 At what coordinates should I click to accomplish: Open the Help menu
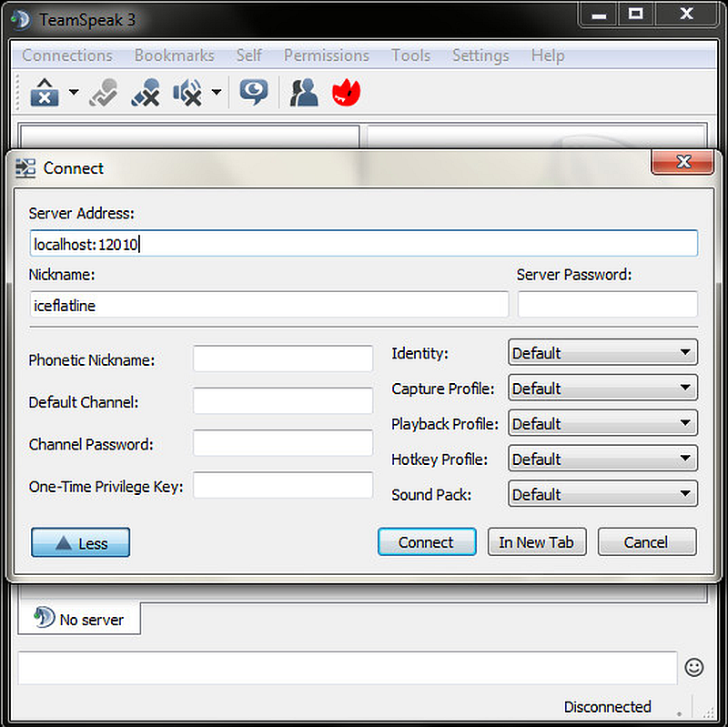pos(549,56)
